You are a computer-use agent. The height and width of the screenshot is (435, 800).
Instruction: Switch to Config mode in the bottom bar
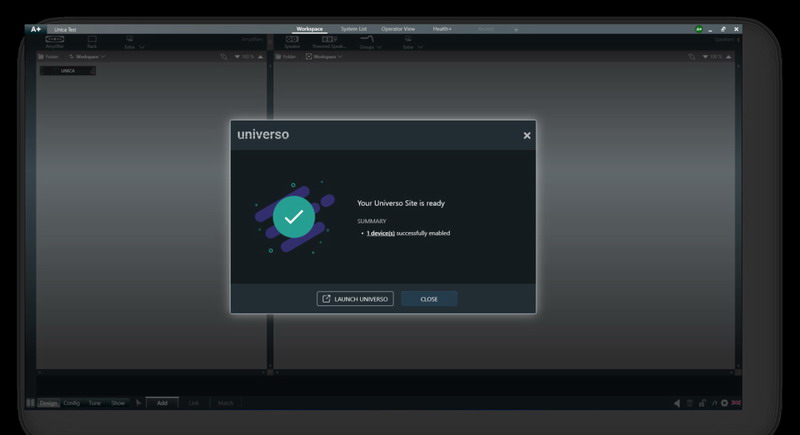71,403
